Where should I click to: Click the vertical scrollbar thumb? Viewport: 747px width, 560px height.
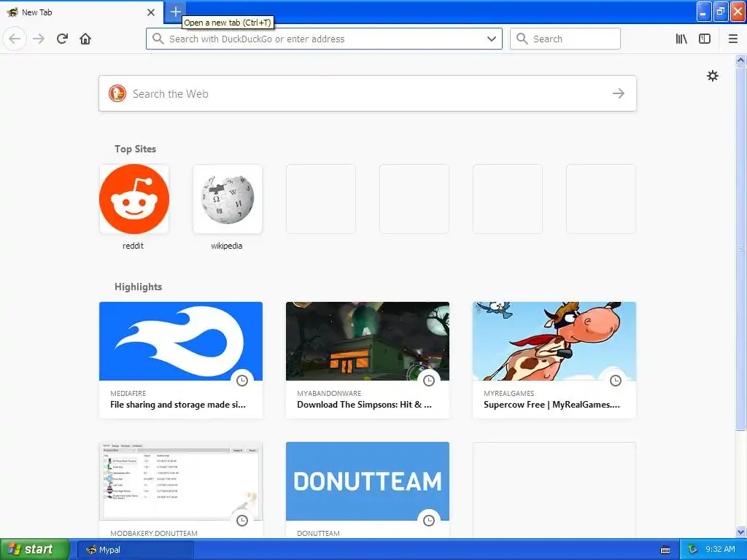tap(740, 248)
